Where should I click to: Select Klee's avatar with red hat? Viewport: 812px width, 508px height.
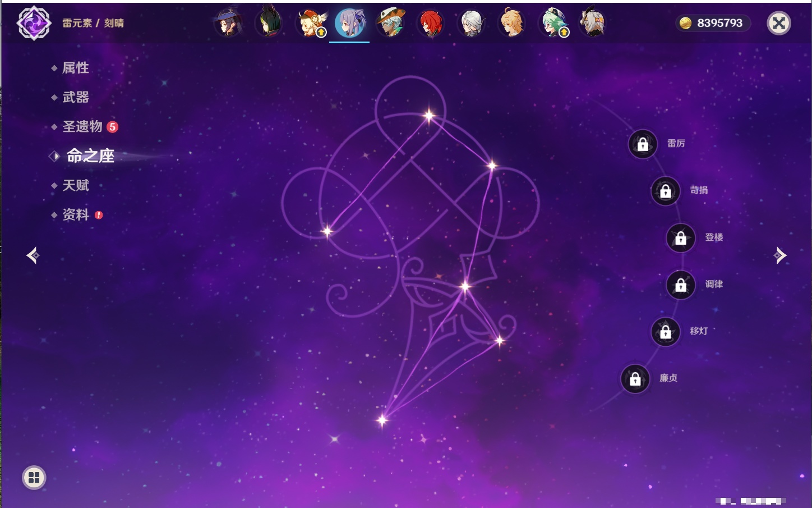[x=310, y=23]
